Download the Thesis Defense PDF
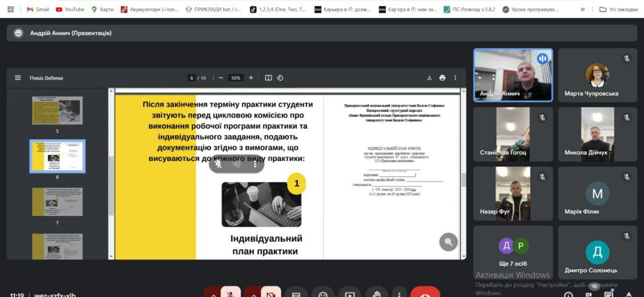This screenshot has height=297, width=644. 429,78
